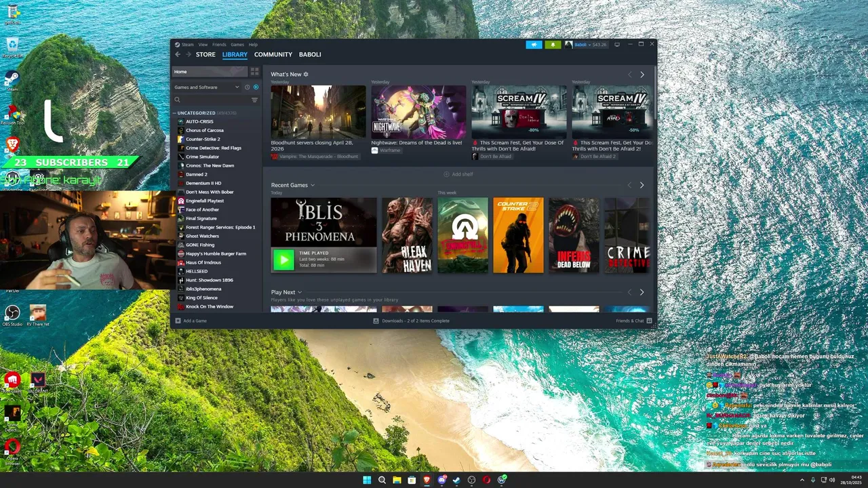Open File Explorer from taskbar

[x=397, y=480]
